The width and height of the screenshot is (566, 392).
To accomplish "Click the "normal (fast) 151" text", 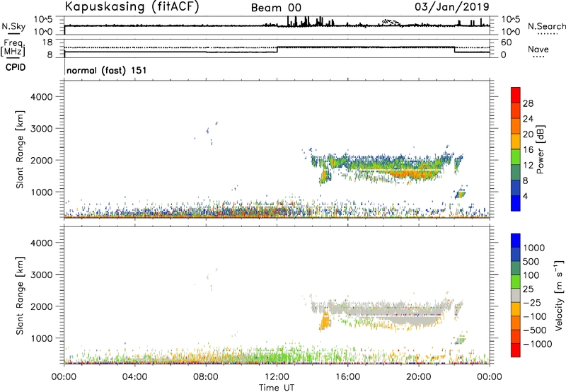I will pos(107,70).
